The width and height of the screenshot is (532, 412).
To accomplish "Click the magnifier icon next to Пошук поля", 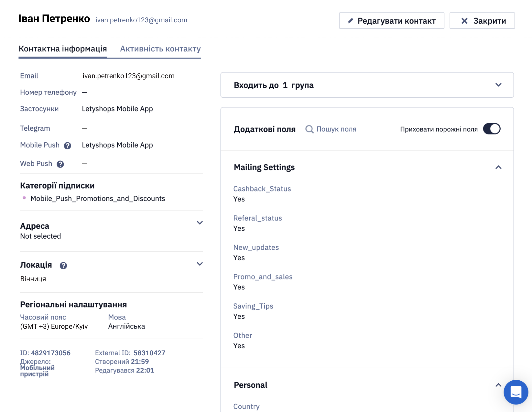I will (x=309, y=129).
